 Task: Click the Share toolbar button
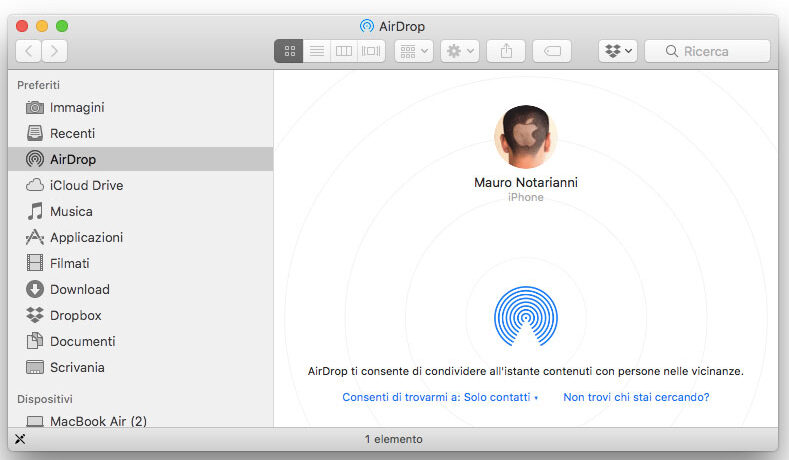coord(506,51)
